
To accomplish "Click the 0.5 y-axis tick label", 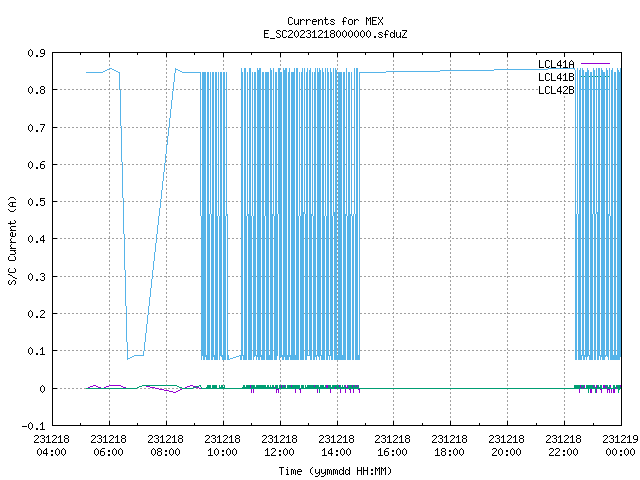I will 36,202.
